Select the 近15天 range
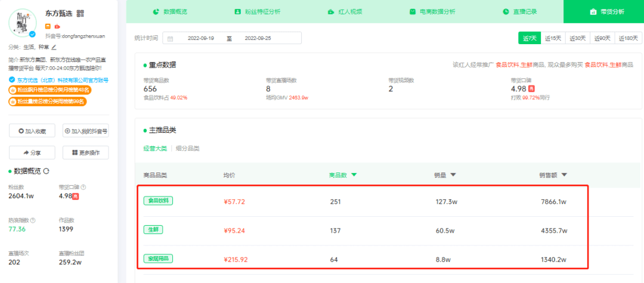This screenshot has width=644, height=283. [x=553, y=38]
